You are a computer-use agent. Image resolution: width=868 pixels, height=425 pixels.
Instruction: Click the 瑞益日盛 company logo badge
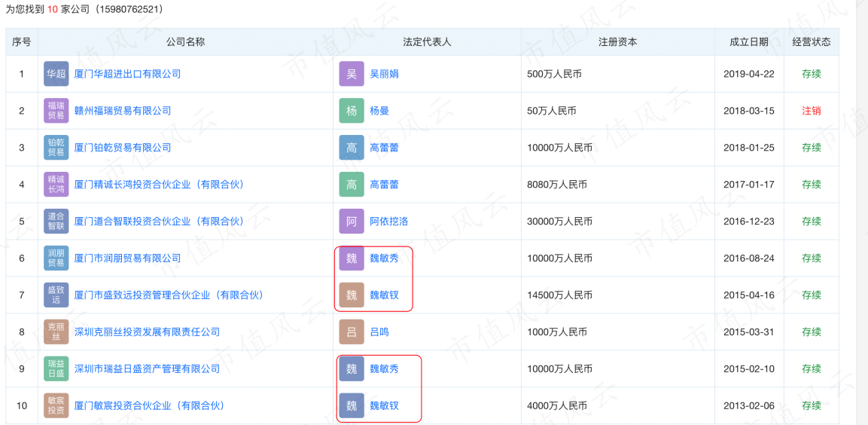[56, 368]
